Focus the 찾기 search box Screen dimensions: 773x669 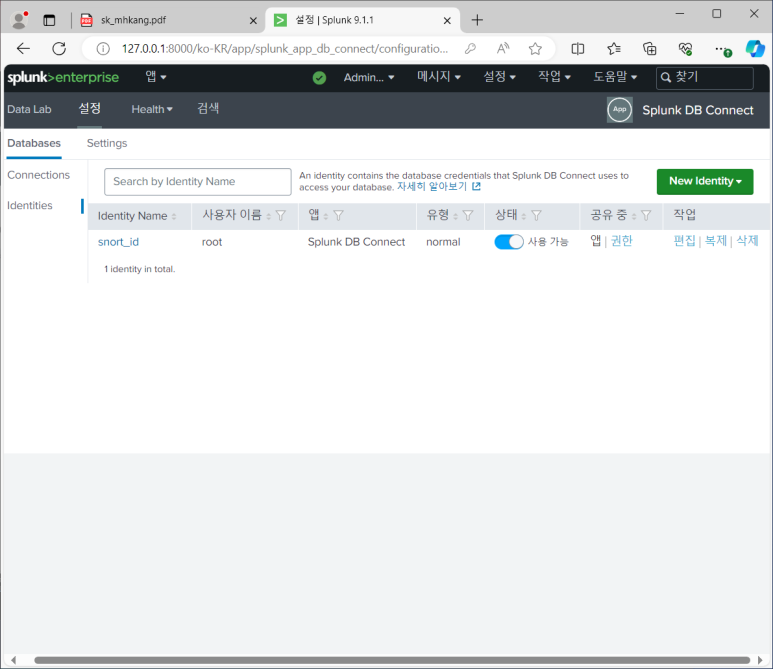click(x=704, y=77)
